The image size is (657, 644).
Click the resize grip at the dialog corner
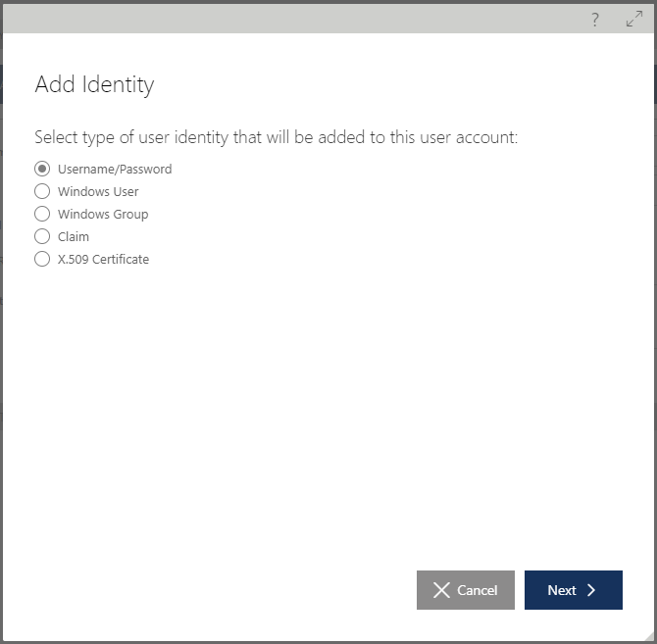[x=649, y=636]
